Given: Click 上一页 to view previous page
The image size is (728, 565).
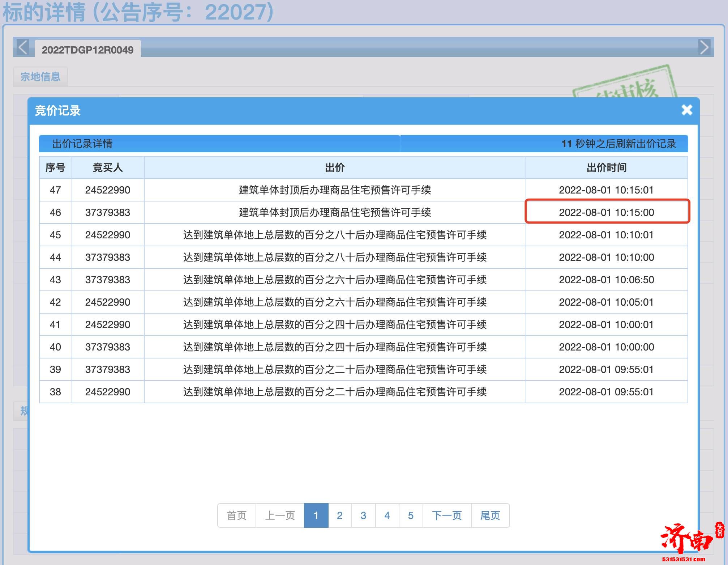Looking at the screenshot, I should pos(279,516).
